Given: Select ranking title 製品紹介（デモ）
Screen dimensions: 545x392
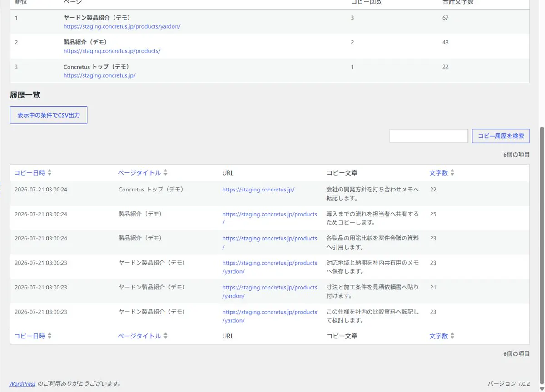Looking at the screenshot, I should [x=85, y=42].
